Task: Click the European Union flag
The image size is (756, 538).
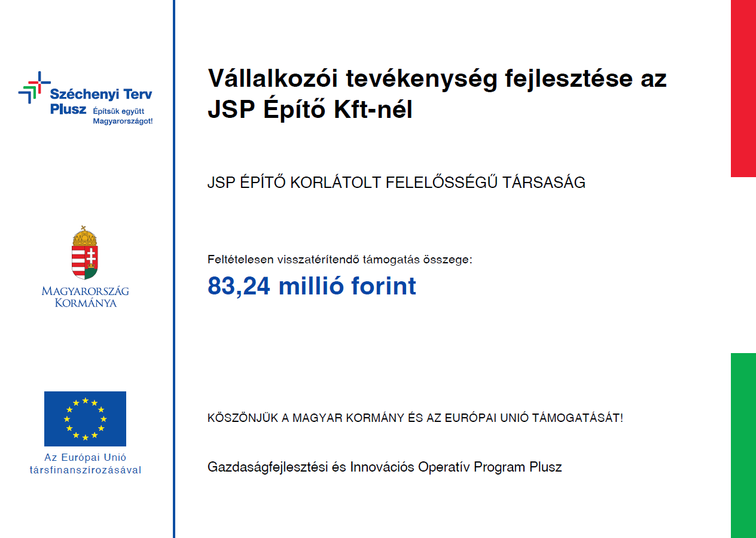Action: (x=85, y=419)
